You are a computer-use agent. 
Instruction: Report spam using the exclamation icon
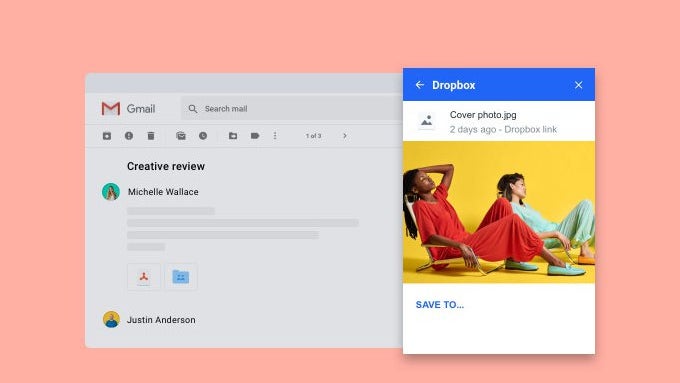tap(129, 136)
